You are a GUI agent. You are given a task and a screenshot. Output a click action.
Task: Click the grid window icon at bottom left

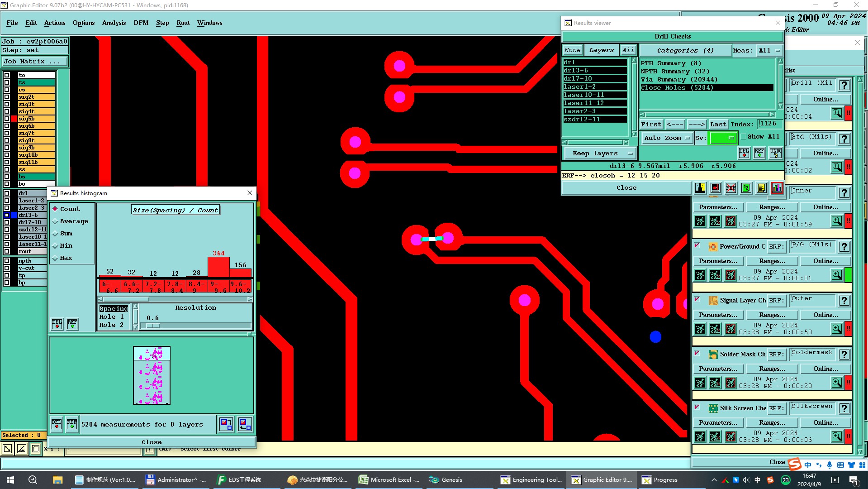(36, 449)
